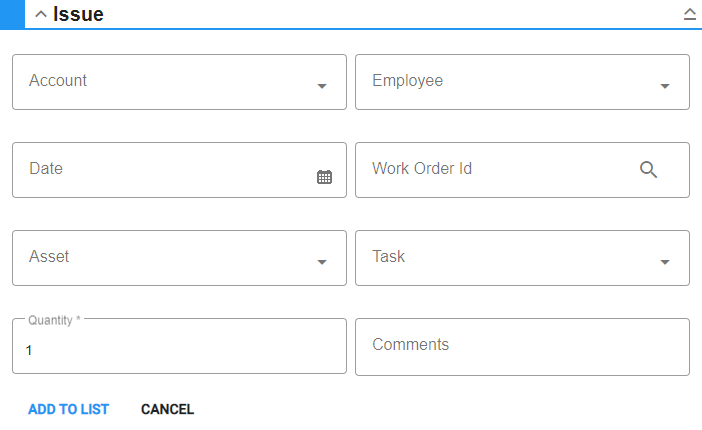This screenshot has height=430, width=702.
Task: Expand the Employee dropdown arrow
Action: (x=665, y=87)
